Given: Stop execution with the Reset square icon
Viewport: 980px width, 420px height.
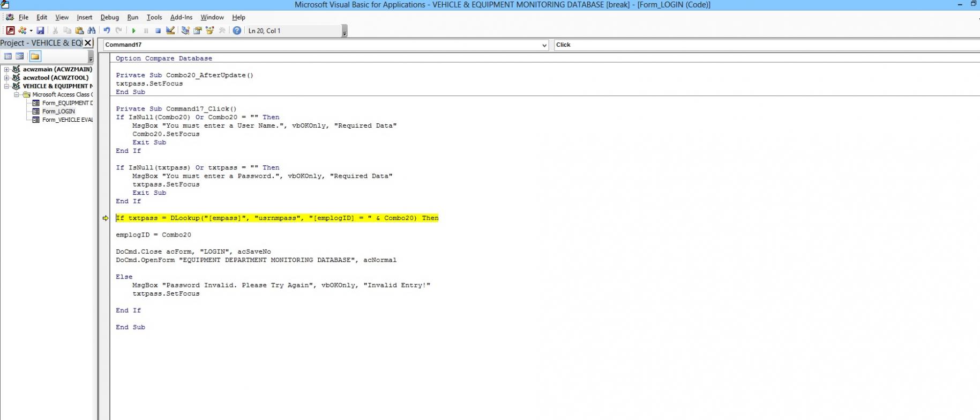Looking at the screenshot, I should pos(158,31).
